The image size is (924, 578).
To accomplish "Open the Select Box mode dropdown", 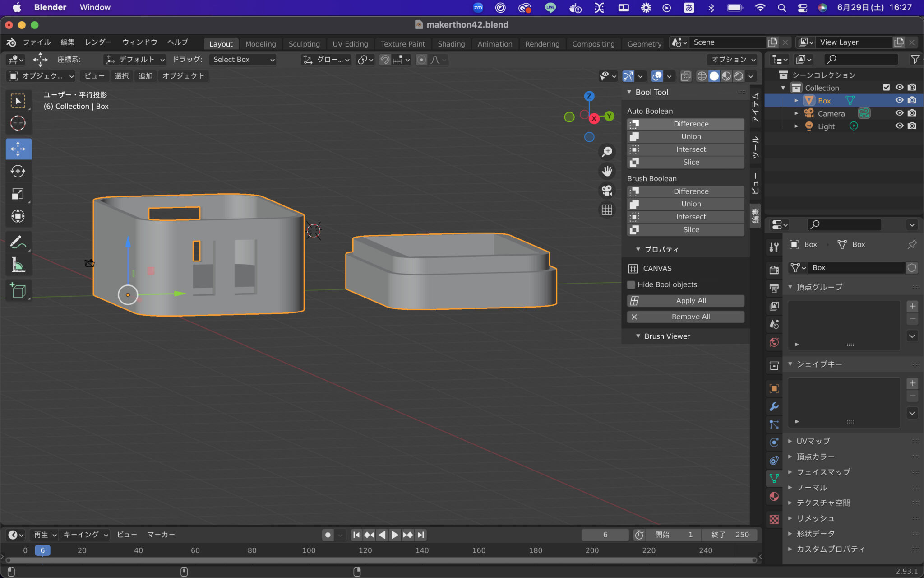I will [x=242, y=59].
